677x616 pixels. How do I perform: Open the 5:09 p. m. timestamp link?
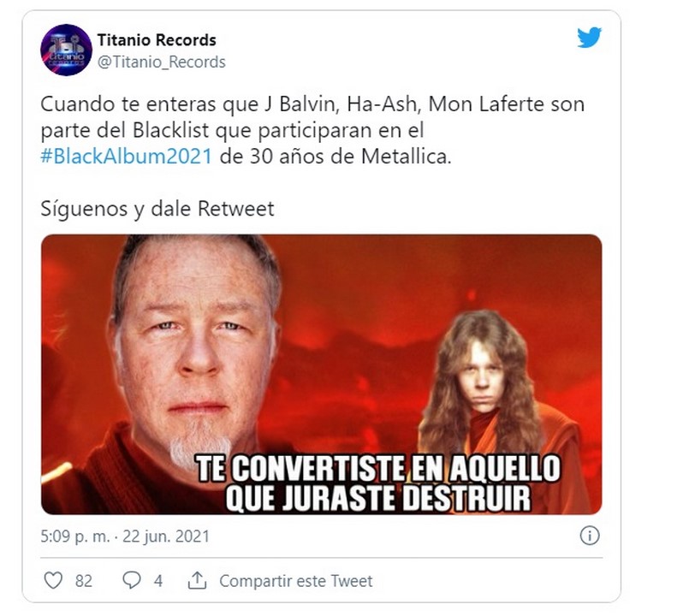pyautogui.click(x=74, y=536)
